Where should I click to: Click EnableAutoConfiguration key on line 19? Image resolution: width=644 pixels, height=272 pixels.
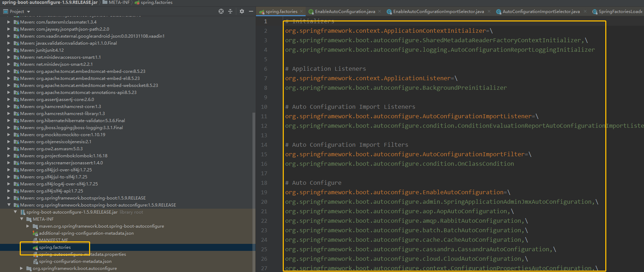[x=394, y=192]
